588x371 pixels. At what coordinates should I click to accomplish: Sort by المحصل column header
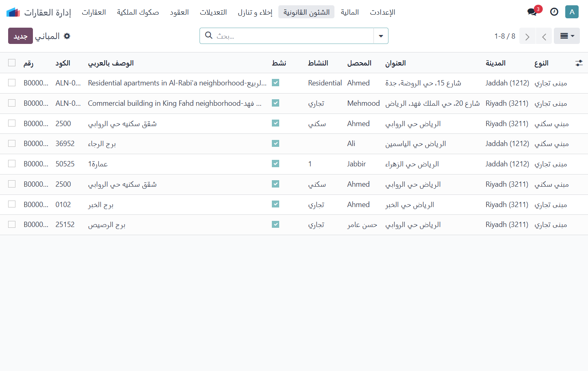(x=359, y=63)
